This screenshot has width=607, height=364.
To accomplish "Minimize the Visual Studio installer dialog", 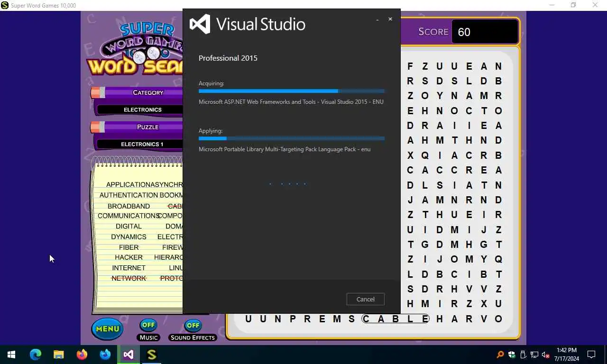I will 377,19.
